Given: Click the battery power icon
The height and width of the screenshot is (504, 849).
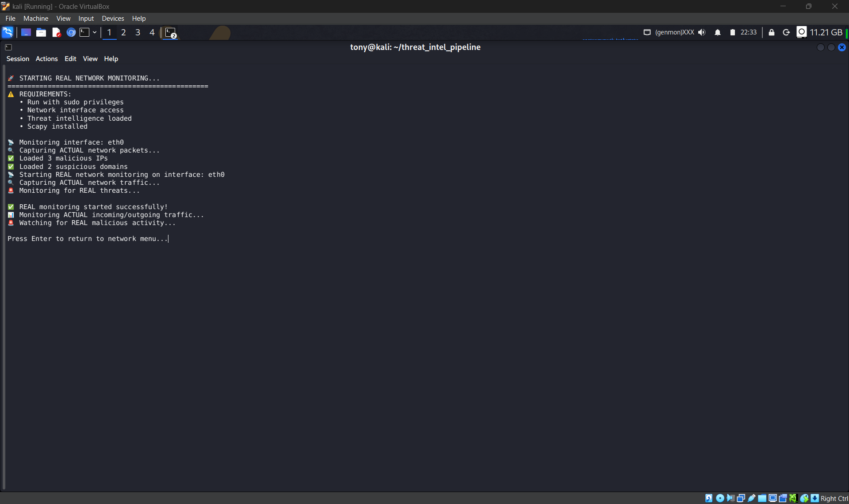Looking at the screenshot, I should 732,32.
